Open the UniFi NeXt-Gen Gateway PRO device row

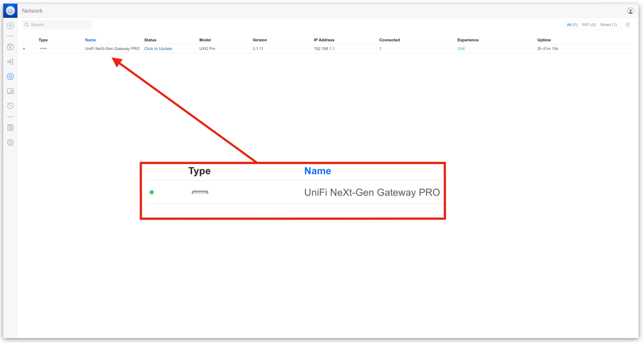pos(112,49)
